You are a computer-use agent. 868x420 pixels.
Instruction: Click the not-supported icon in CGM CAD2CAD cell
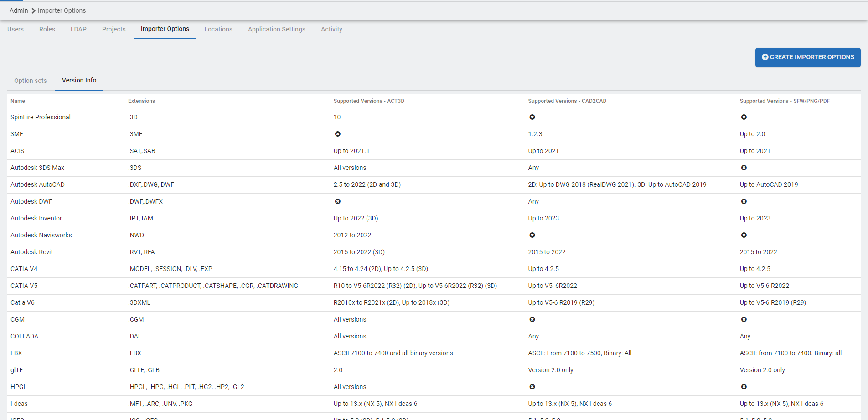tap(532, 319)
